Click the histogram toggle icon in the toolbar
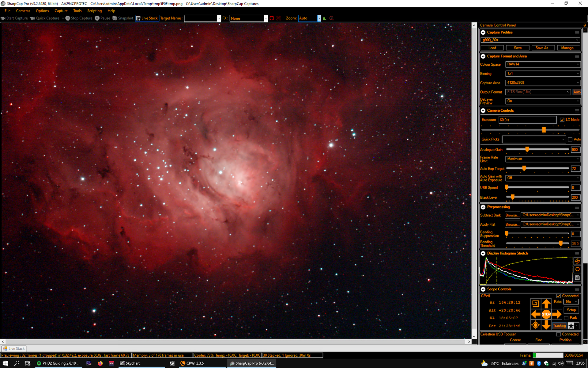Viewport: 588px width, 368px height. (325, 18)
